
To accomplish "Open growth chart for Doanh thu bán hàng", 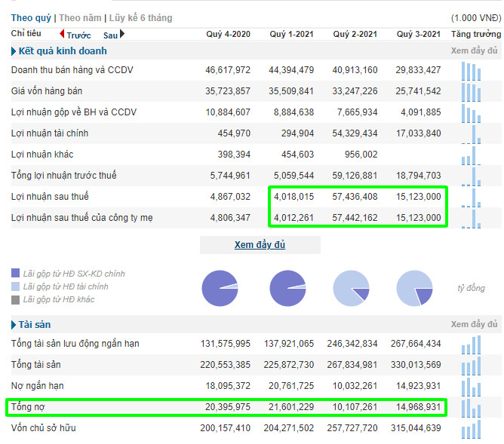I will 472,71.
